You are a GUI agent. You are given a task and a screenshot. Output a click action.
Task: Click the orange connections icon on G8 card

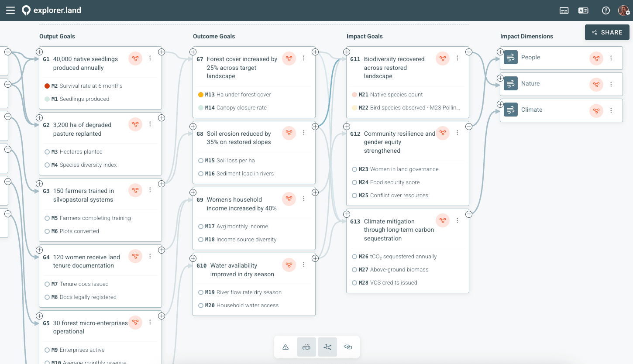click(x=289, y=133)
